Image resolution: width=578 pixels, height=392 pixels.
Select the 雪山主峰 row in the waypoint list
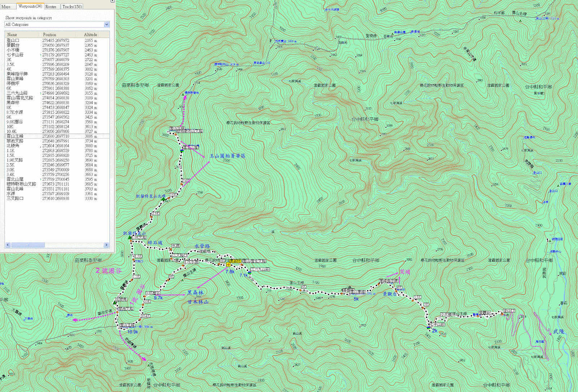(57, 136)
